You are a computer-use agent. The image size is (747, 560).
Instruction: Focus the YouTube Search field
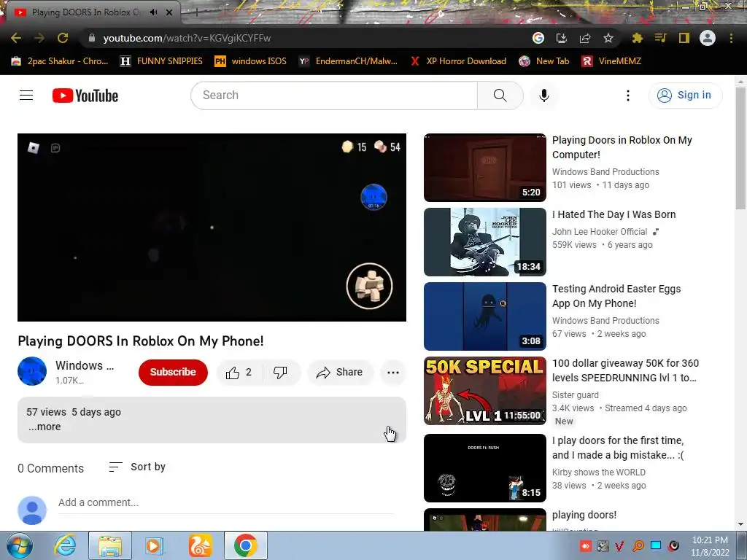[334, 96]
